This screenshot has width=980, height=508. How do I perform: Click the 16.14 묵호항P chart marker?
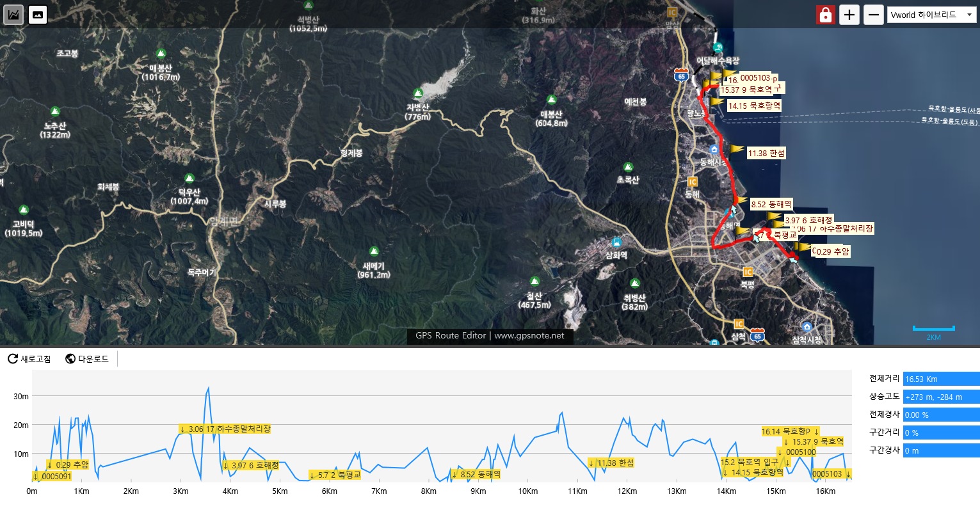coord(791,432)
